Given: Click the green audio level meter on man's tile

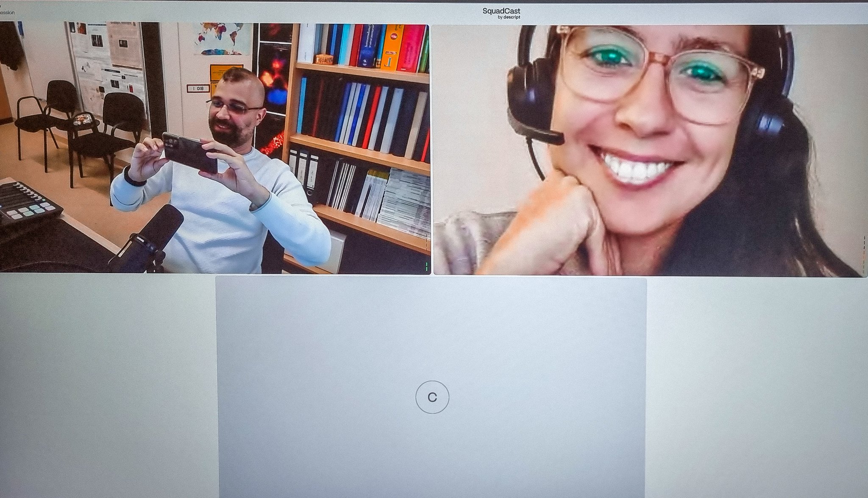Looking at the screenshot, I should tap(426, 267).
